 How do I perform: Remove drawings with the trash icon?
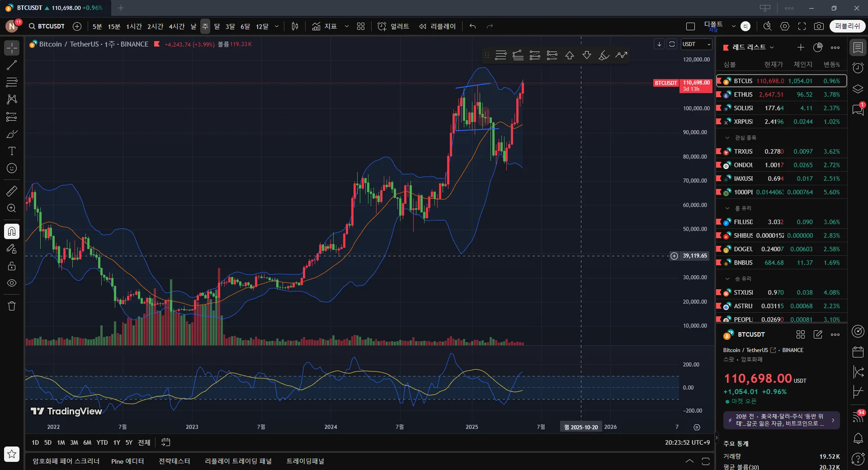(x=12, y=306)
